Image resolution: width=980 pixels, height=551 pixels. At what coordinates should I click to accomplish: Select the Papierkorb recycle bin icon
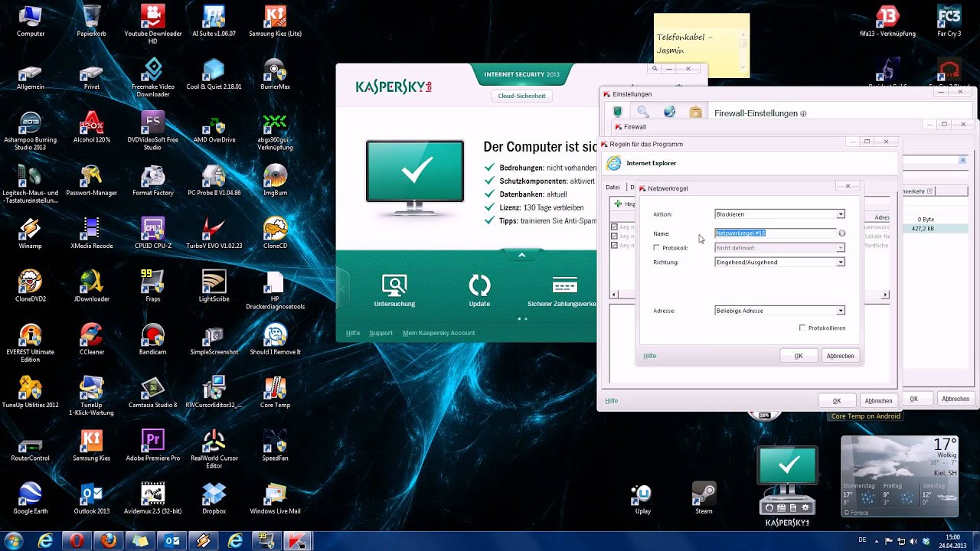click(91, 21)
